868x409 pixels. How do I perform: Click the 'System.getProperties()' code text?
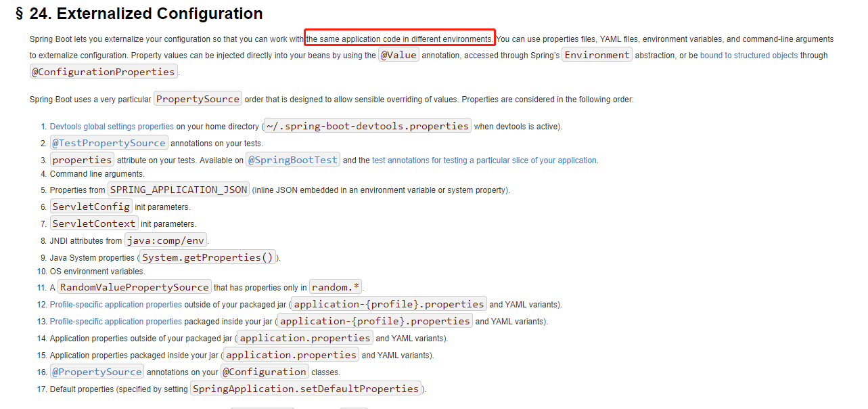coord(208,257)
